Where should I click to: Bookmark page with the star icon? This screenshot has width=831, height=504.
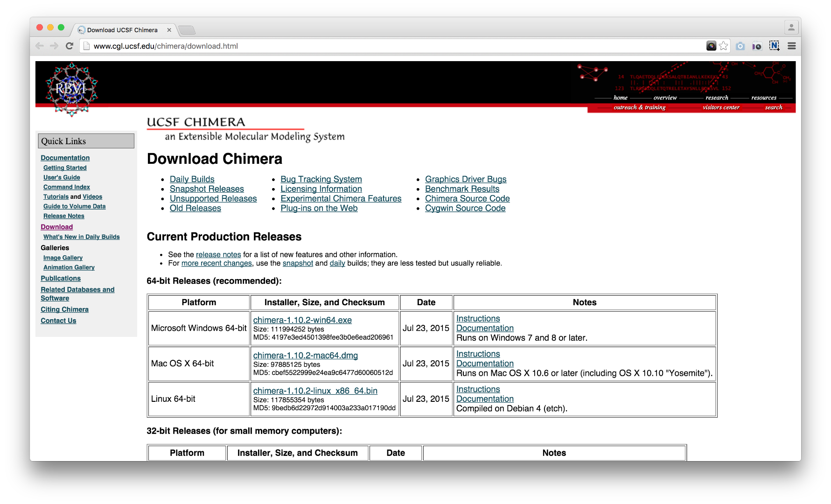click(x=723, y=46)
